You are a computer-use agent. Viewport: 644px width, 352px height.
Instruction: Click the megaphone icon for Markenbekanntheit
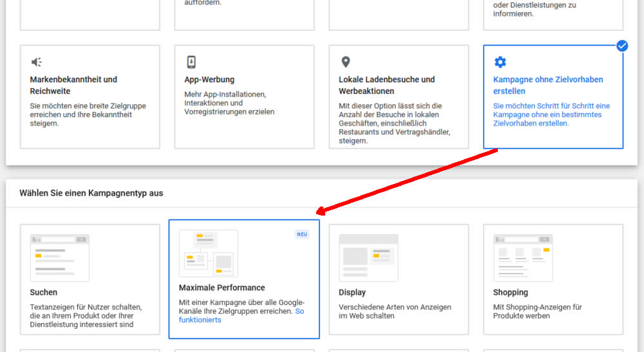tap(36, 62)
